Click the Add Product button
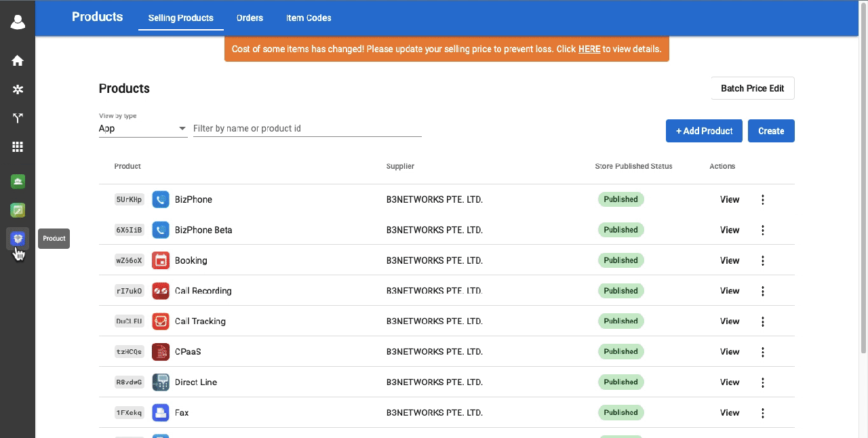This screenshot has width=868, height=438. click(704, 131)
